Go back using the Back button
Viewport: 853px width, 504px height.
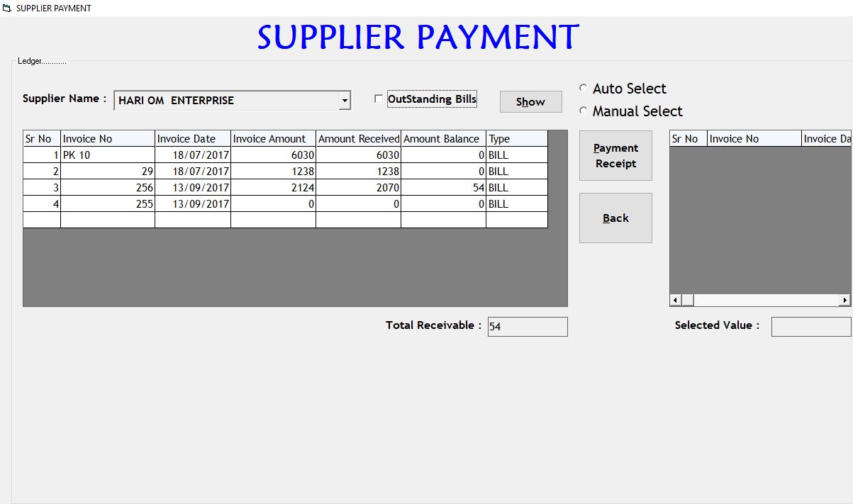[615, 218]
